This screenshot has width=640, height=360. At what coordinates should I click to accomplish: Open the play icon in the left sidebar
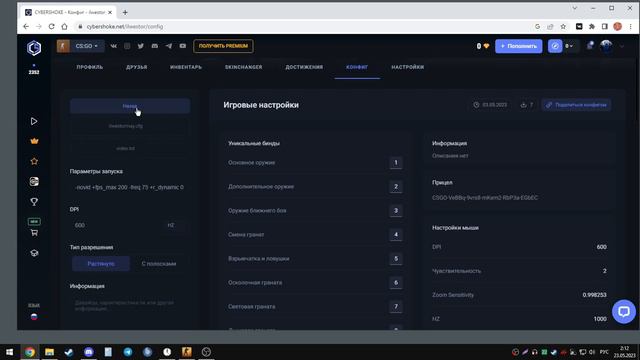point(34,121)
